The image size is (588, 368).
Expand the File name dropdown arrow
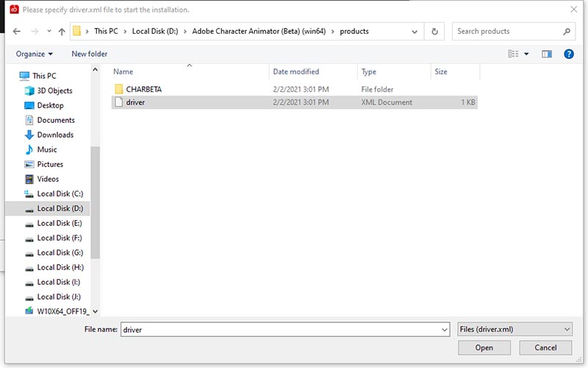point(445,330)
